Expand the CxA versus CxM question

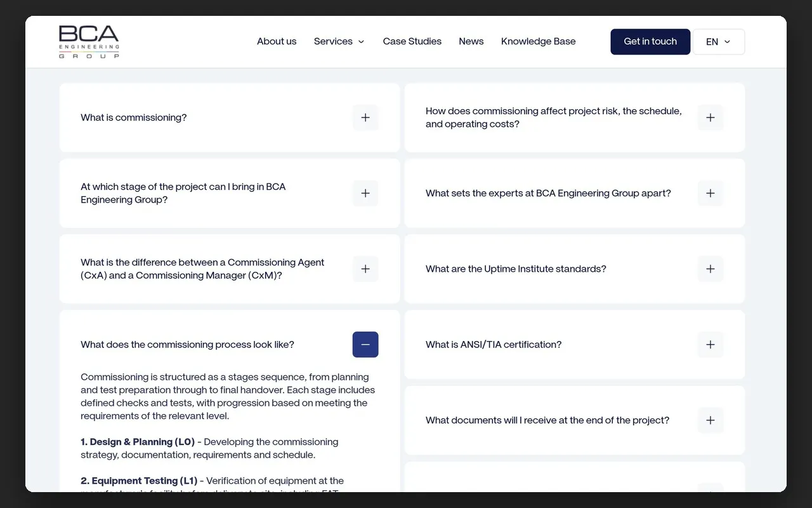(x=365, y=269)
